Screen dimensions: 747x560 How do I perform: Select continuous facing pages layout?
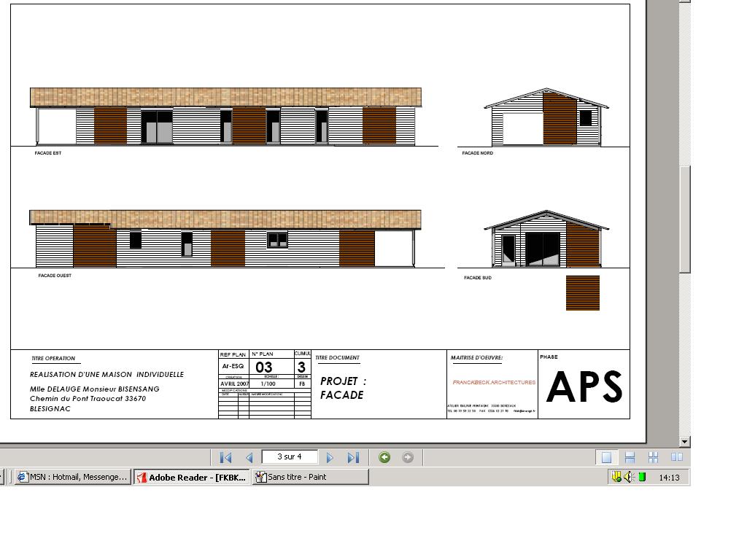coord(653,457)
